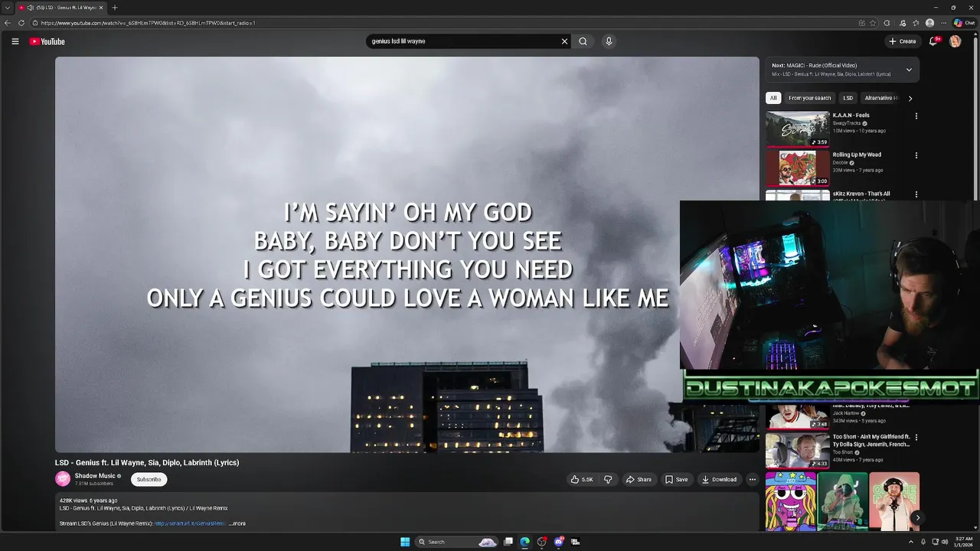Open options for Too Short video
Image resolution: width=980 pixels, height=551 pixels.
click(916, 438)
